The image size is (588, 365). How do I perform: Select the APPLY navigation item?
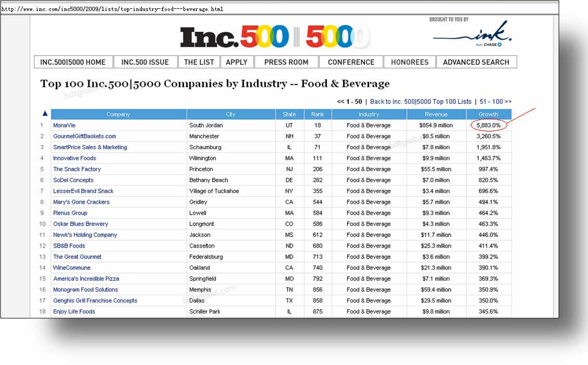click(x=237, y=62)
